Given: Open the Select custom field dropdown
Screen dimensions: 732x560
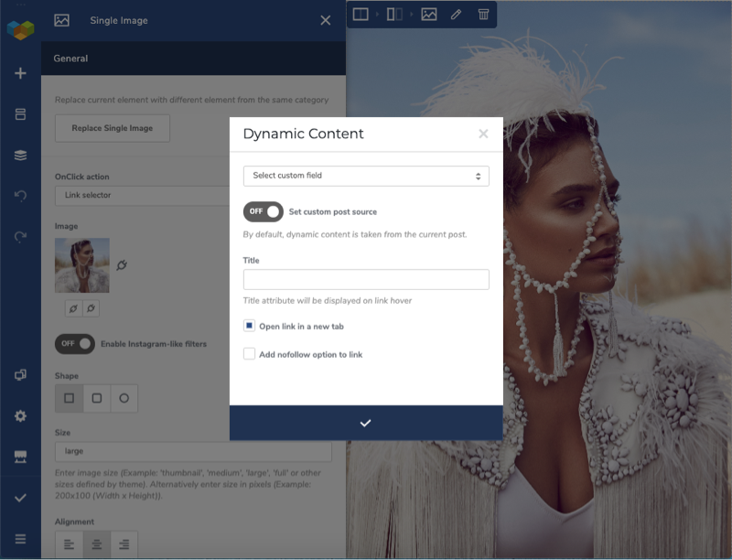Looking at the screenshot, I should click(366, 176).
